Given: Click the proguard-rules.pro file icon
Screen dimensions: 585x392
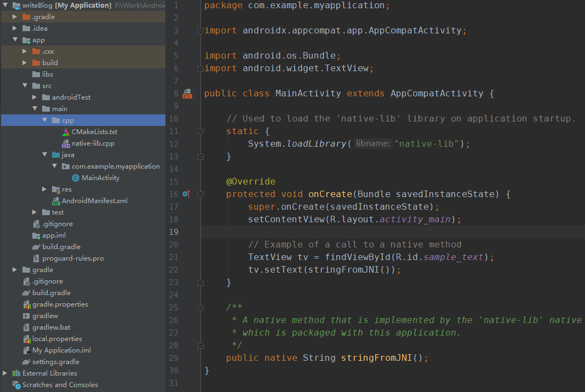Looking at the screenshot, I should coord(36,258).
